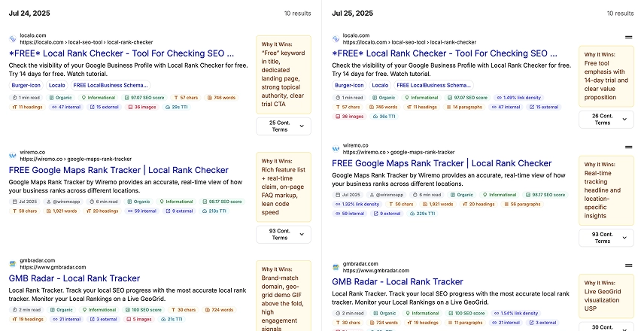Click gmbradar.com favicon in Jul 24 column

pyautogui.click(x=13, y=264)
